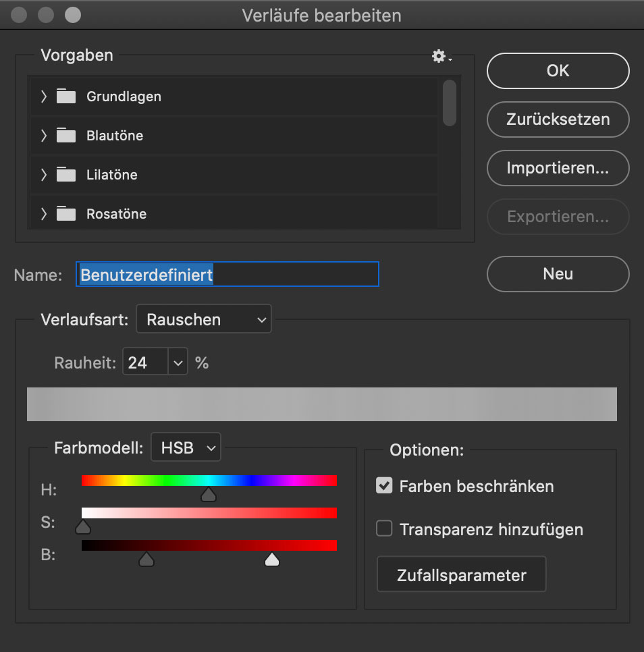Open the Rauheit percentage dropdown arrow
Viewport: 644px width, 652px height.
pos(178,362)
